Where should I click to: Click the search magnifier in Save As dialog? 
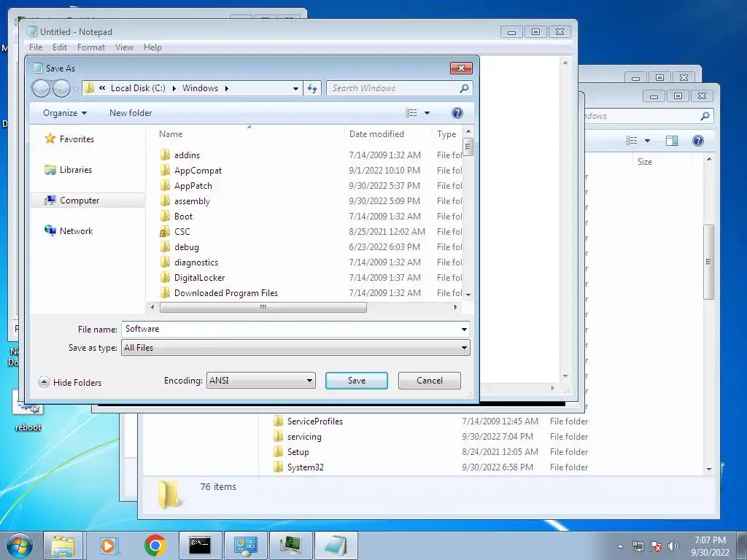click(464, 88)
